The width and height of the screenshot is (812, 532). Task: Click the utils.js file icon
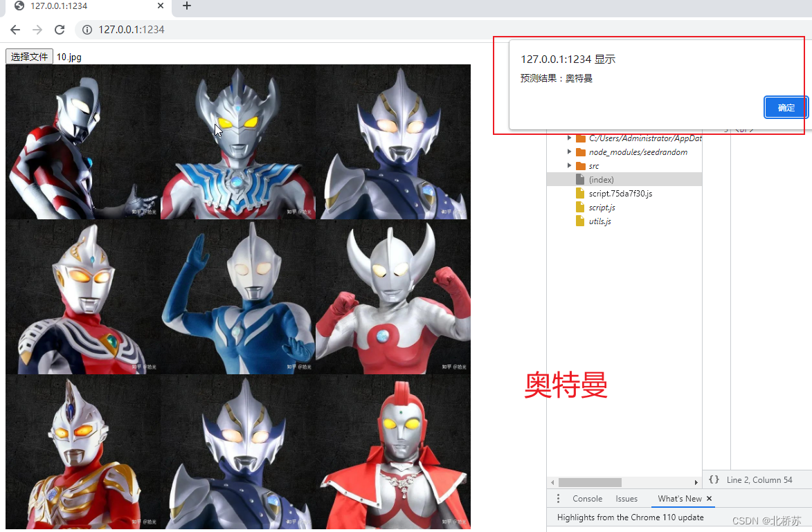click(580, 221)
